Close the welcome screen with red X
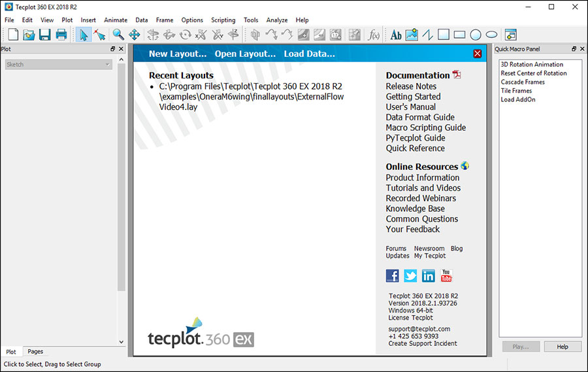 point(478,54)
